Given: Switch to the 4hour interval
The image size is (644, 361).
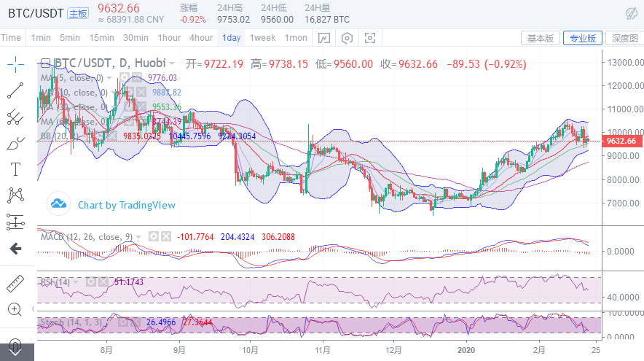Looking at the screenshot, I should [x=201, y=38].
